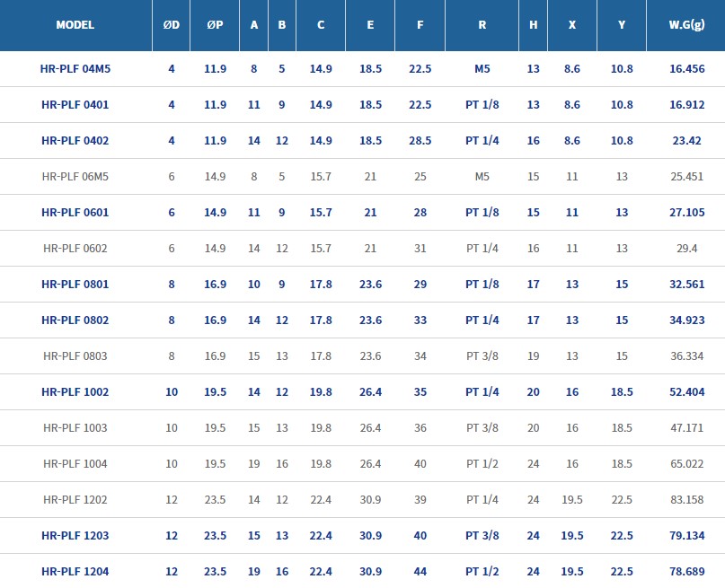Select the ØD column header
Image resolution: width=725 pixels, height=588 pixels.
tap(171, 25)
